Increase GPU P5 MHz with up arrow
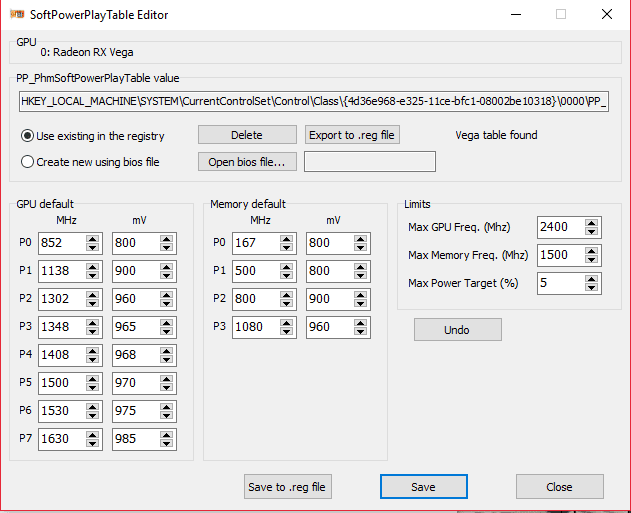The image size is (631, 513). coord(93,379)
